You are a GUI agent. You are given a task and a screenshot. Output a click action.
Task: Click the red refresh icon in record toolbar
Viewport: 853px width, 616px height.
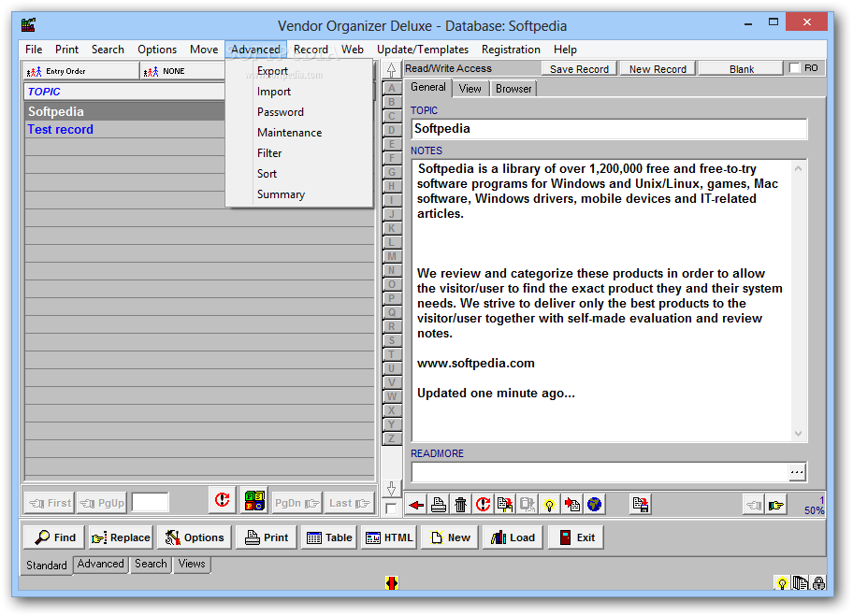pos(483,505)
